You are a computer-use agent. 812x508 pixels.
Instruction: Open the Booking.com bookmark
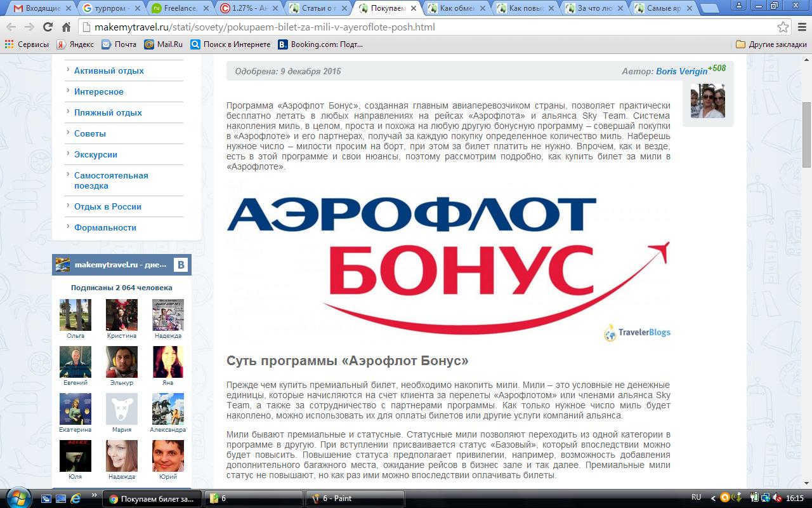[320, 44]
